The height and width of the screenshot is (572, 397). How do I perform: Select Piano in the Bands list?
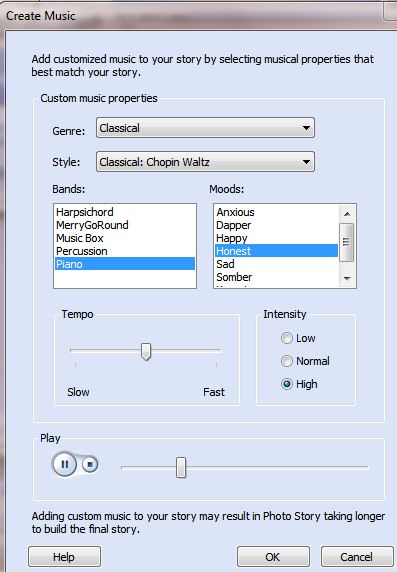point(124,264)
